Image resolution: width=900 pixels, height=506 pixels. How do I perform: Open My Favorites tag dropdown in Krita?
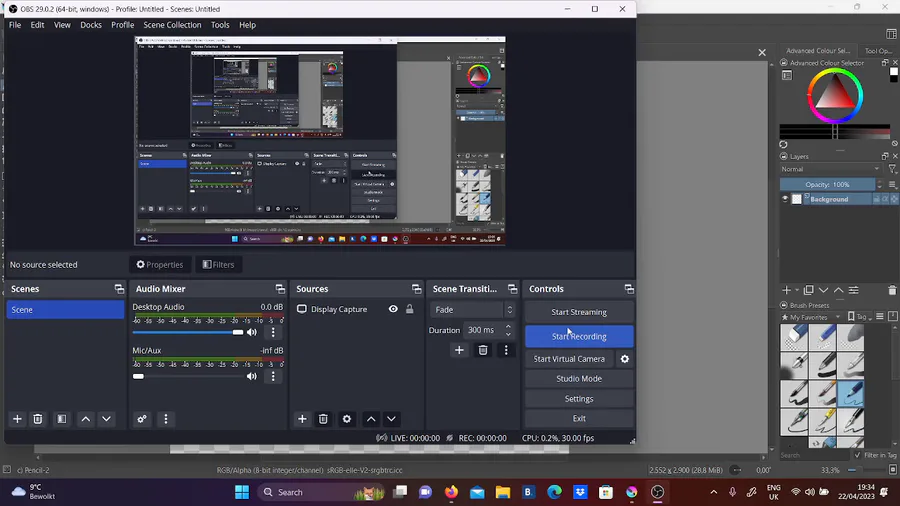811,317
